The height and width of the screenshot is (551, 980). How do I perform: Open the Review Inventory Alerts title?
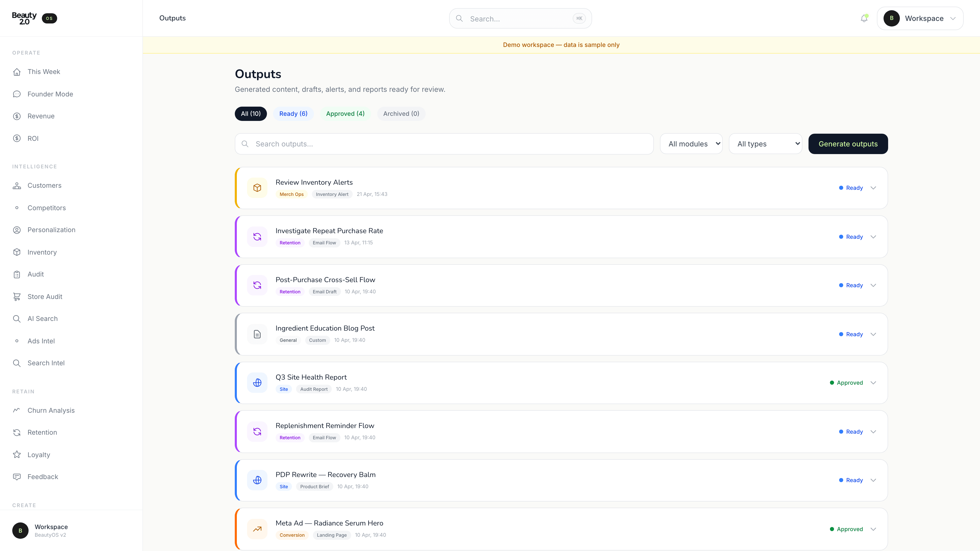[x=314, y=183]
